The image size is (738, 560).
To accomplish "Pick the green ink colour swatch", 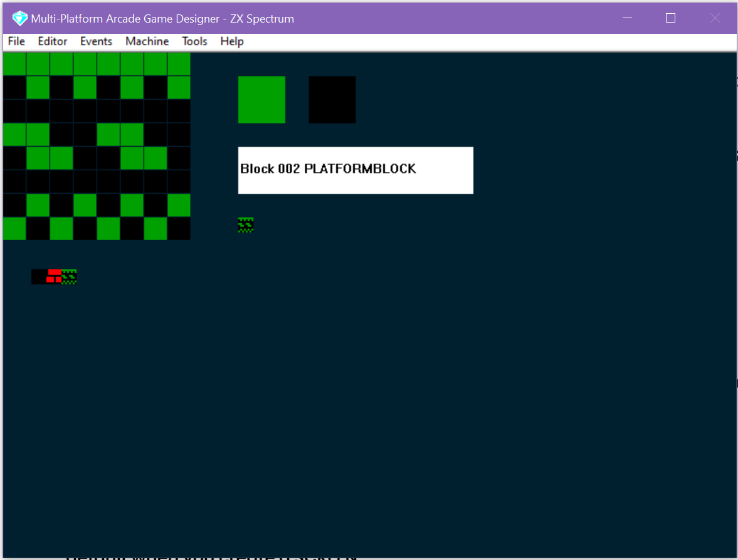I will coord(261,100).
